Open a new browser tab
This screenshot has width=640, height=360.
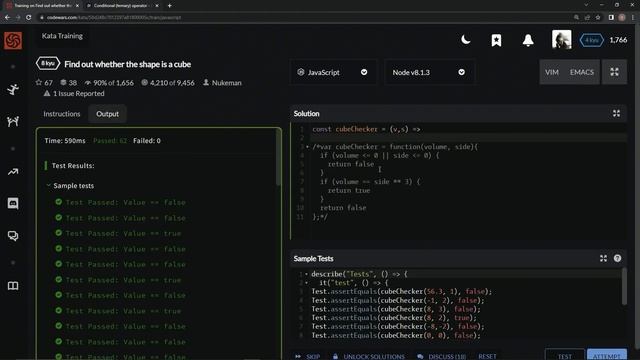click(x=169, y=6)
